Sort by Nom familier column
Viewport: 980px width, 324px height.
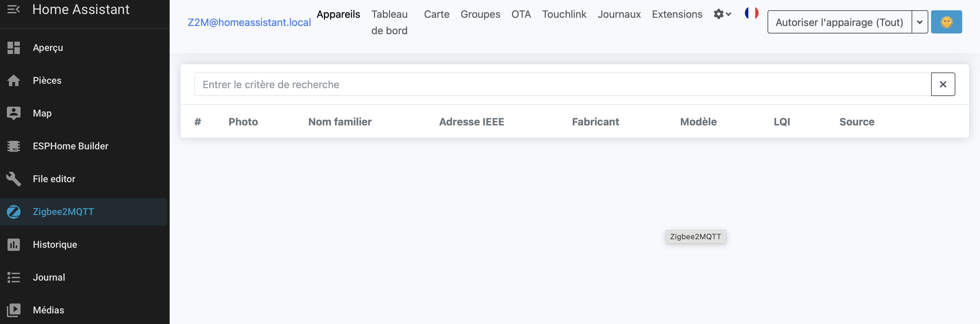click(340, 122)
